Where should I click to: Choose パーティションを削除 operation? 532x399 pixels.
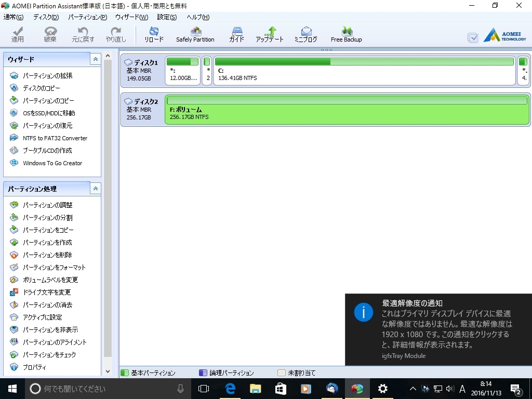click(x=41, y=255)
